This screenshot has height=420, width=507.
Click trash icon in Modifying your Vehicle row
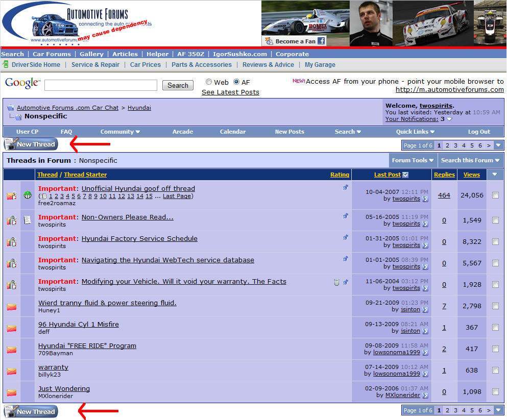coord(336,282)
